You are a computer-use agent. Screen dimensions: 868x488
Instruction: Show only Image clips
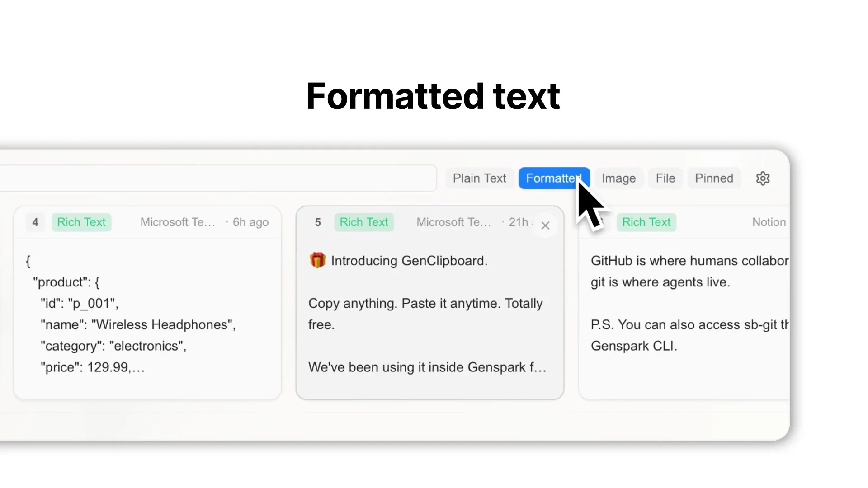point(618,178)
